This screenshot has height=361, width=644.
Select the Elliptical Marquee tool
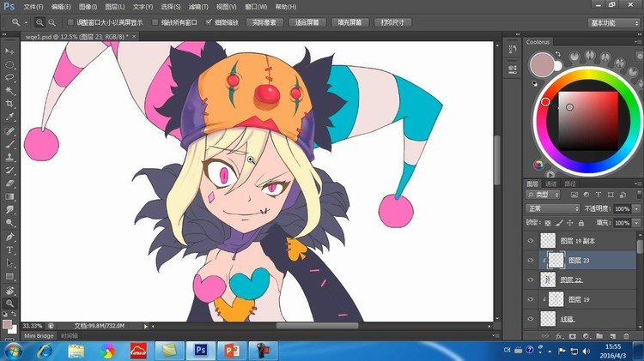9,64
